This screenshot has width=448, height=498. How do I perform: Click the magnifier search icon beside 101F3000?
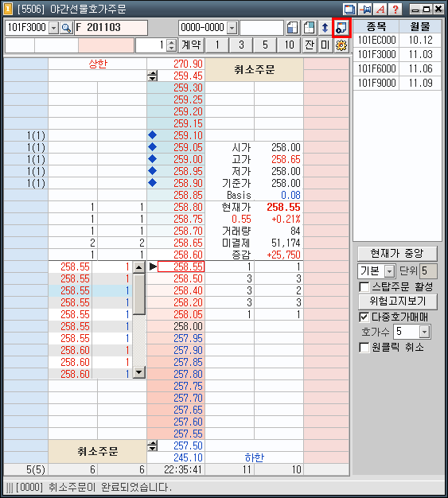tap(66, 28)
